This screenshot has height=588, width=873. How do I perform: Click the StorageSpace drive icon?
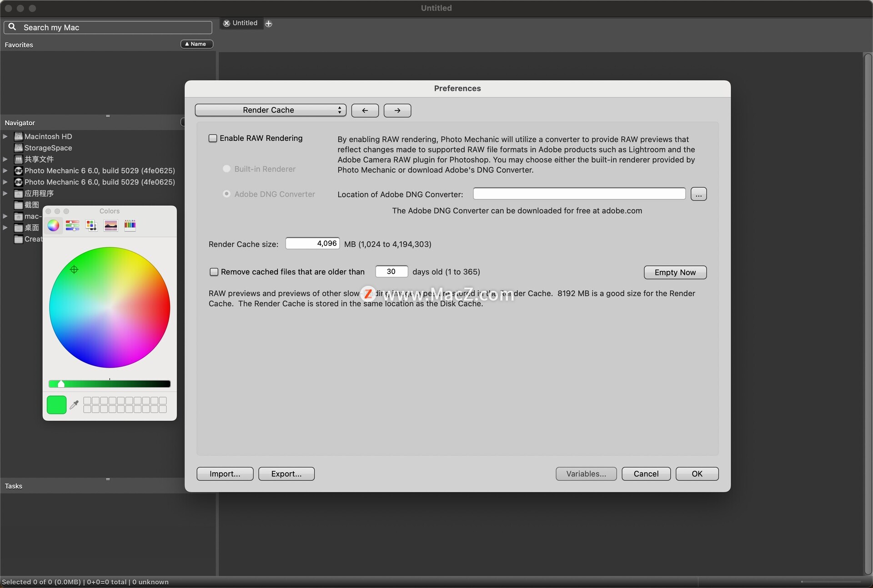19,148
